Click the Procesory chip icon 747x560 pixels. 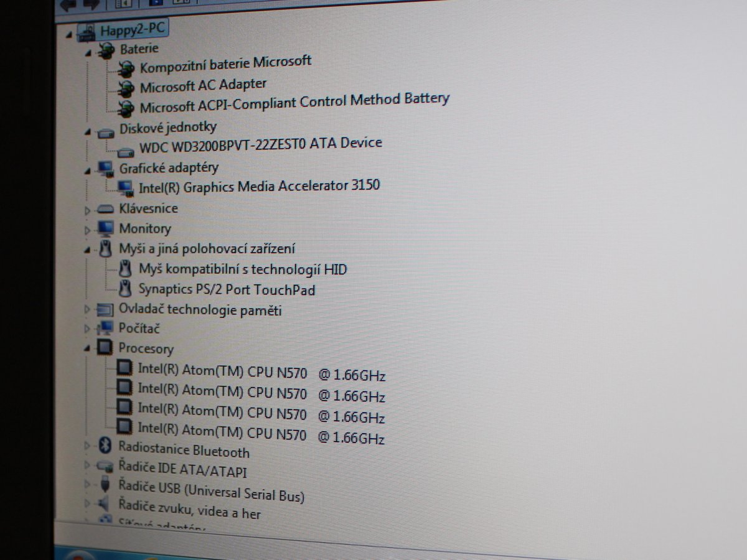(106, 347)
